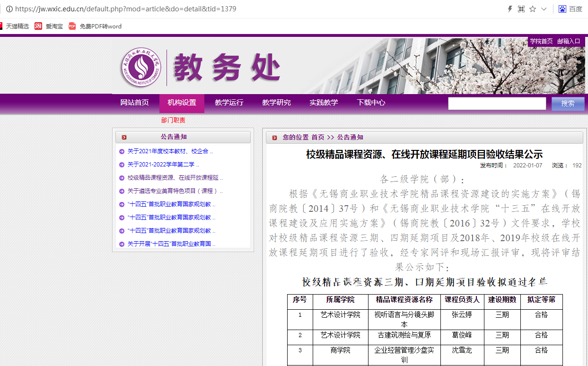Screen dimensions: 588x366
Task: Click the site info icon in address bar
Action: [9, 9]
